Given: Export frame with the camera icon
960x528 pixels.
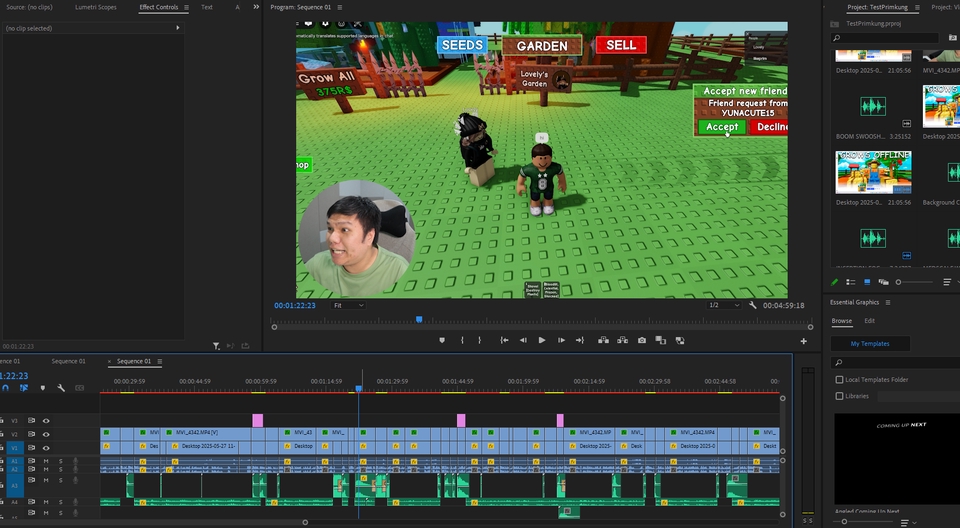Looking at the screenshot, I should point(642,341).
